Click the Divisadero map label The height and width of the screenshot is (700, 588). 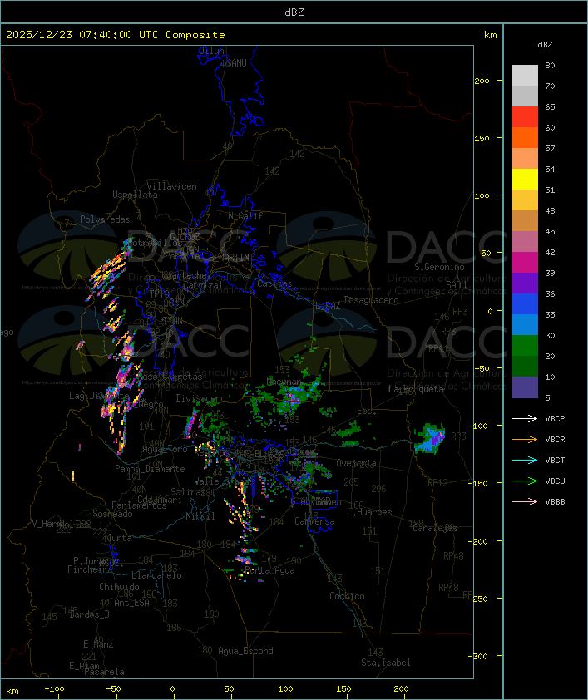[x=201, y=397]
